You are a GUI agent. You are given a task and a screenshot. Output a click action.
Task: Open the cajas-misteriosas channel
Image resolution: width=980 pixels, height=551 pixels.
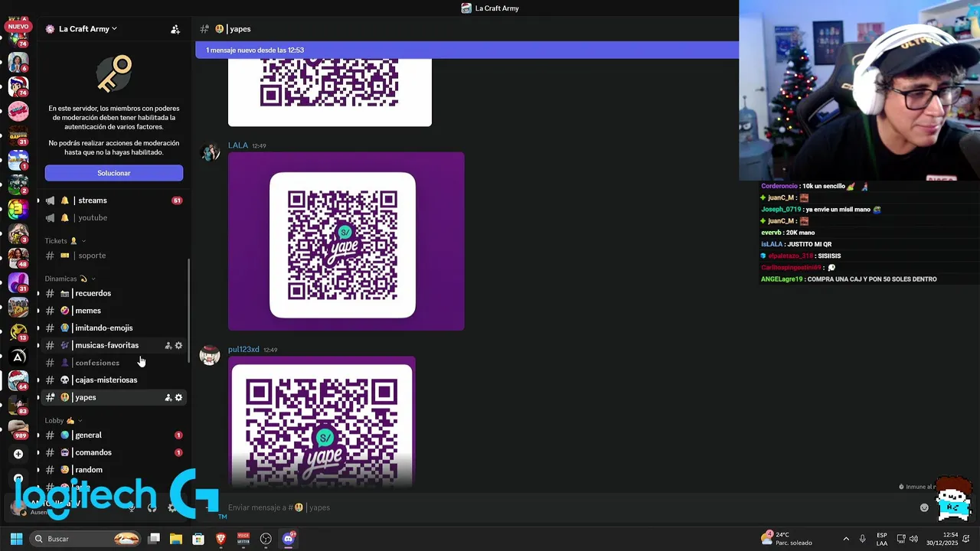pos(113,380)
